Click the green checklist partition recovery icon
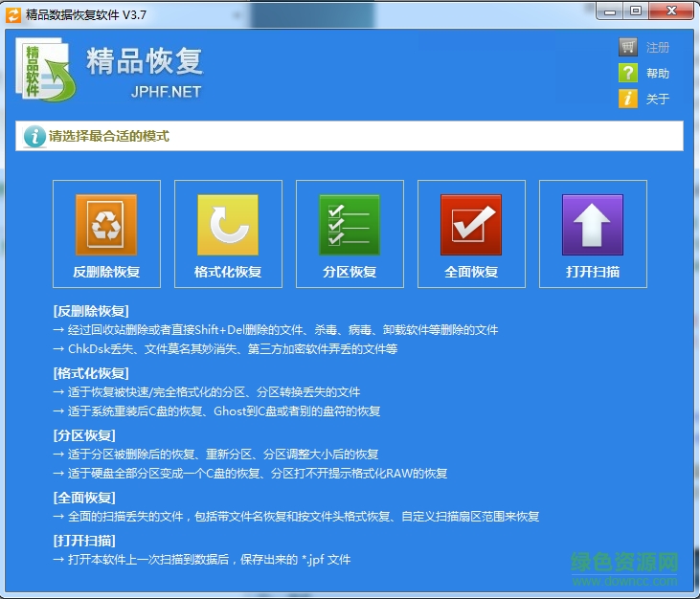This screenshot has width=700, height=599. (x=350, y=225)
